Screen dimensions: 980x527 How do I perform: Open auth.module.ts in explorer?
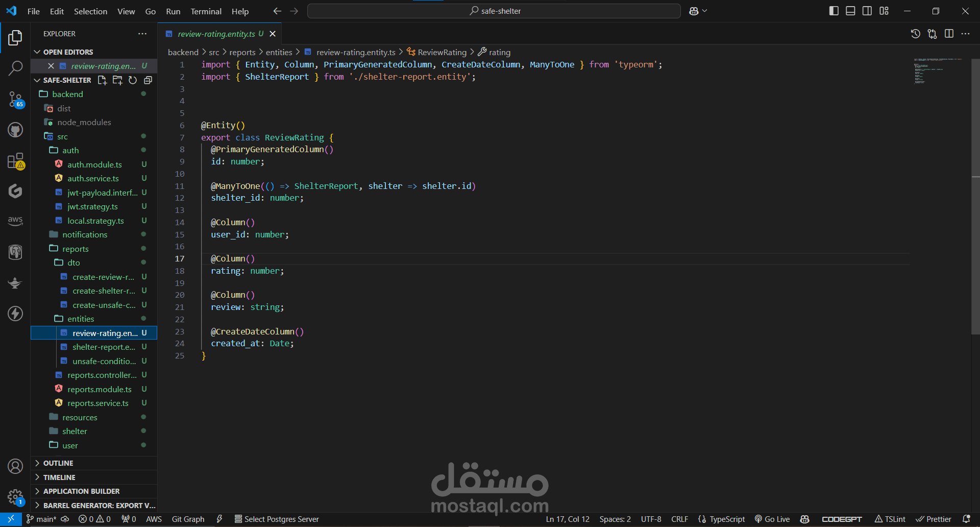[94, 164]
